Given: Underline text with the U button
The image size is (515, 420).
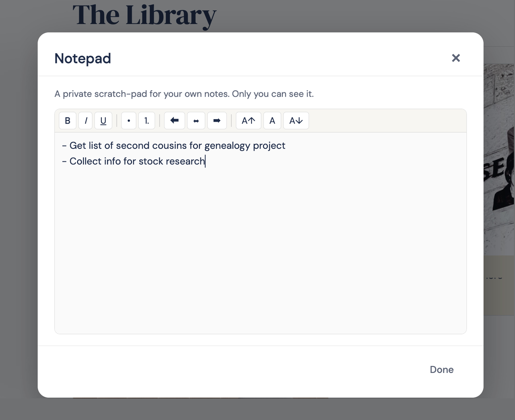Looking at the screenshot, I should point(103,121).
